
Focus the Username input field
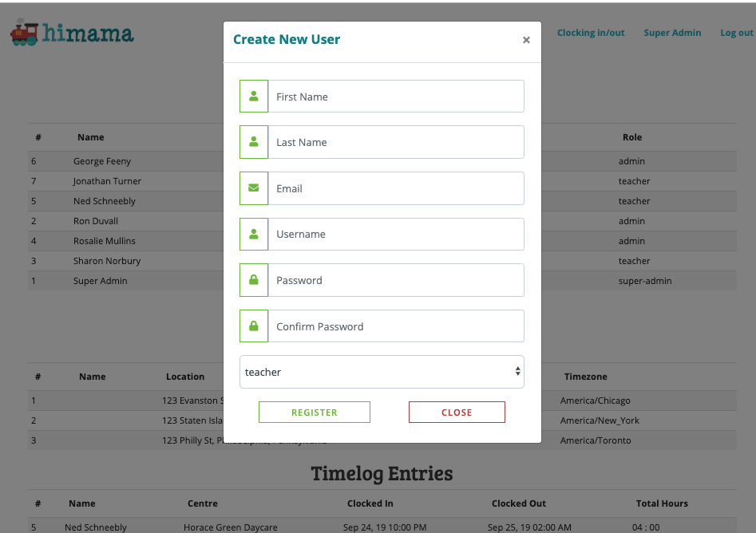point(396,234)
